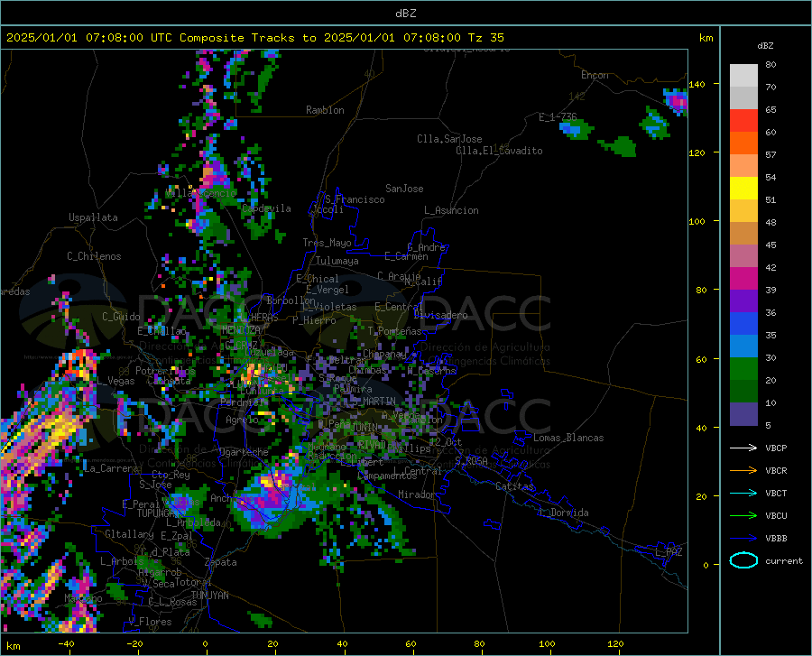The height and width of the screenshot is (656, 812).
Task: Click the 'Ugarteche' place label
Action: (x=244, y=452)
